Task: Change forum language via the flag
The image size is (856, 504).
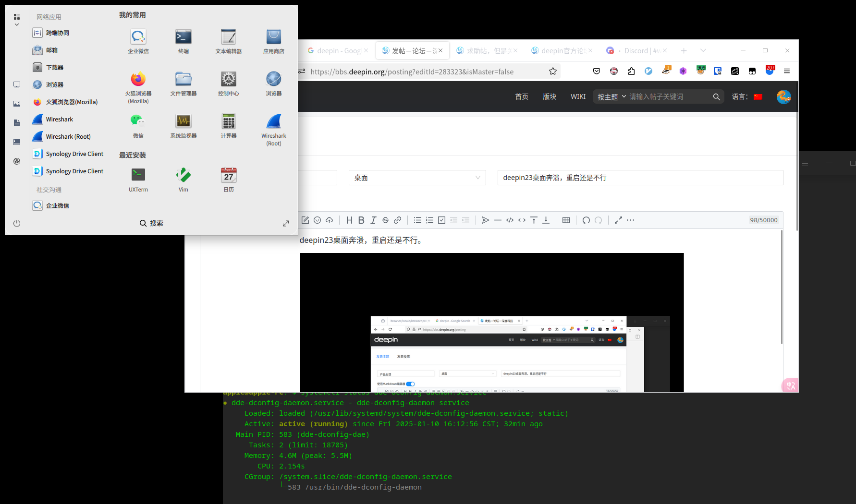Action: click(758, 96)
